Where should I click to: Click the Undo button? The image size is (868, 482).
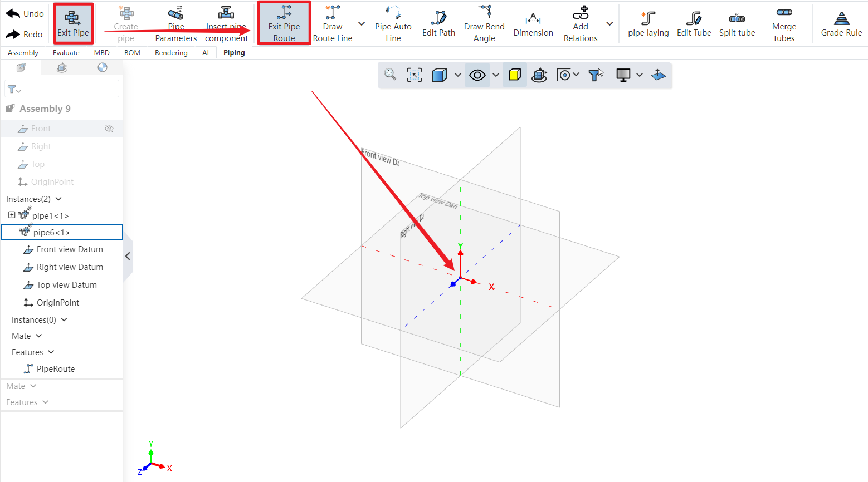tap(25, 14)
